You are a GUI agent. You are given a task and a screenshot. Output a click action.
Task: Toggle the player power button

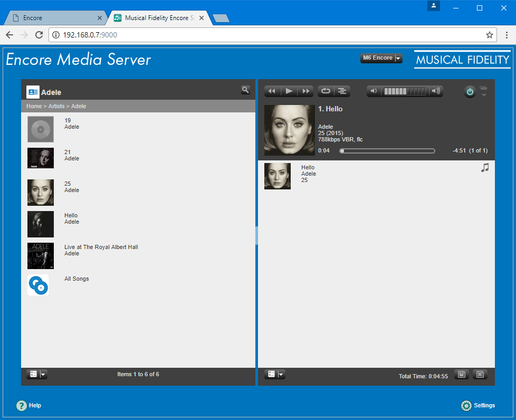click(x=470, y=92)
